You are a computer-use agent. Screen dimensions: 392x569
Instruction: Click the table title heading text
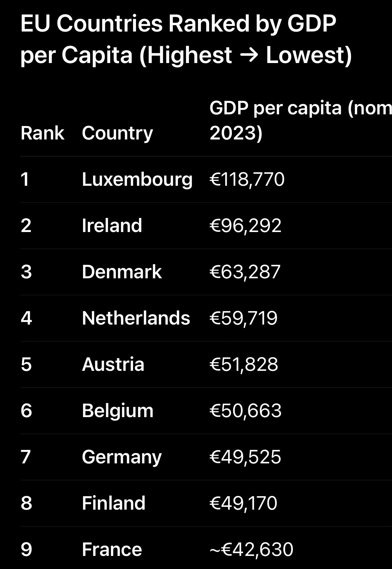tap(186, 39)
